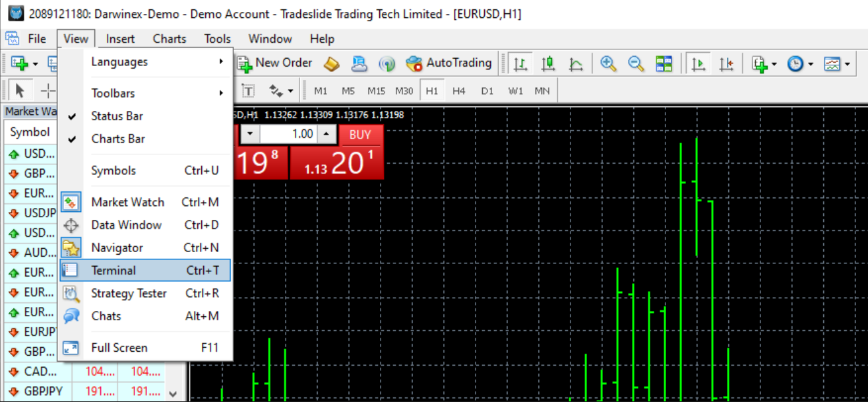
Task: Click the Strategy Tester magnifier menu icon
Action: pyautogui.click(x=71, y=293)
